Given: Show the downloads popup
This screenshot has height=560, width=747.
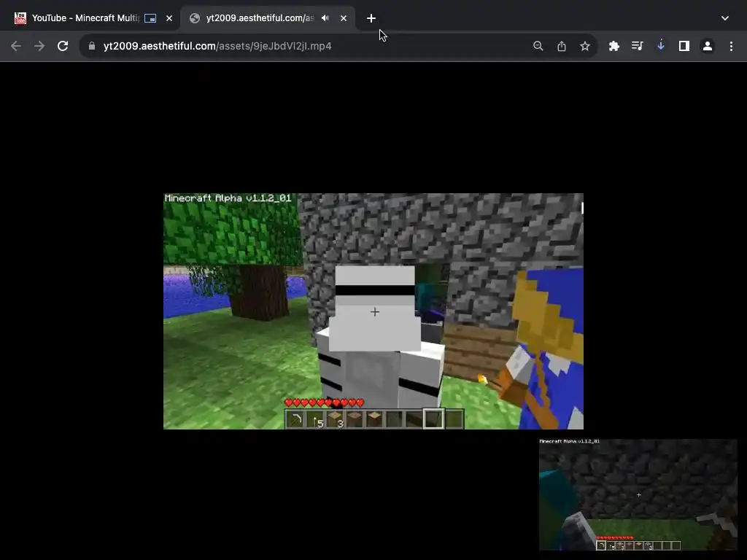Looking at the screenshot, I should [x=661, y=46].
